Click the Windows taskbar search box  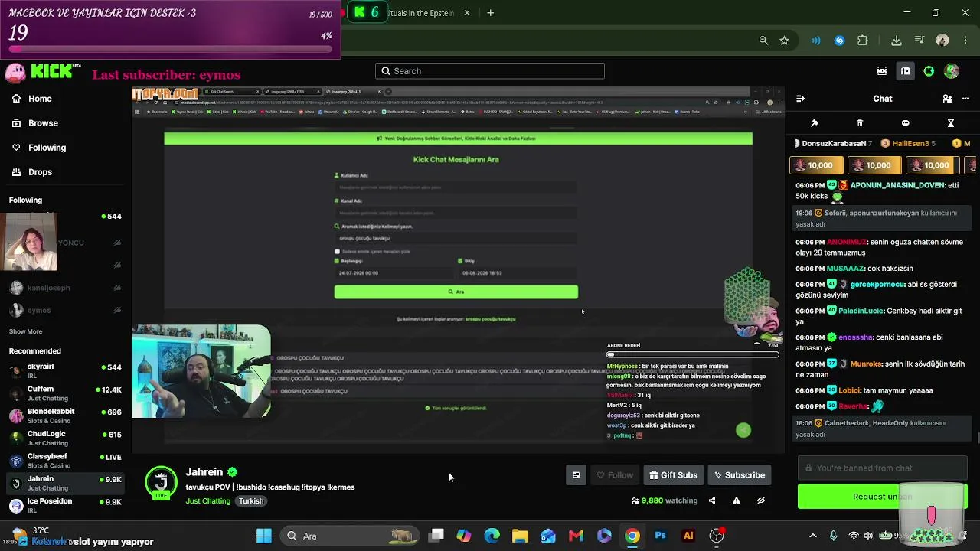tap(349, 536)
